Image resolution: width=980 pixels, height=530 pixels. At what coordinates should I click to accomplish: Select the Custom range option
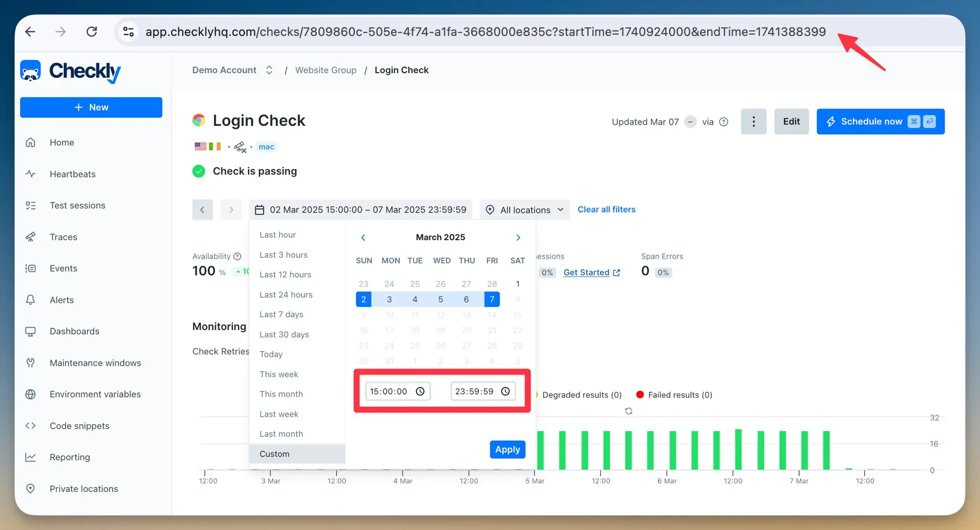pyautogui.click(x=297, y=454)
